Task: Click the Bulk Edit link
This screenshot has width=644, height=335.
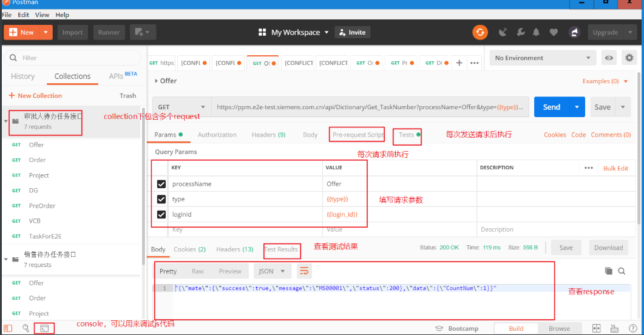Action: (x=615, y=168)
